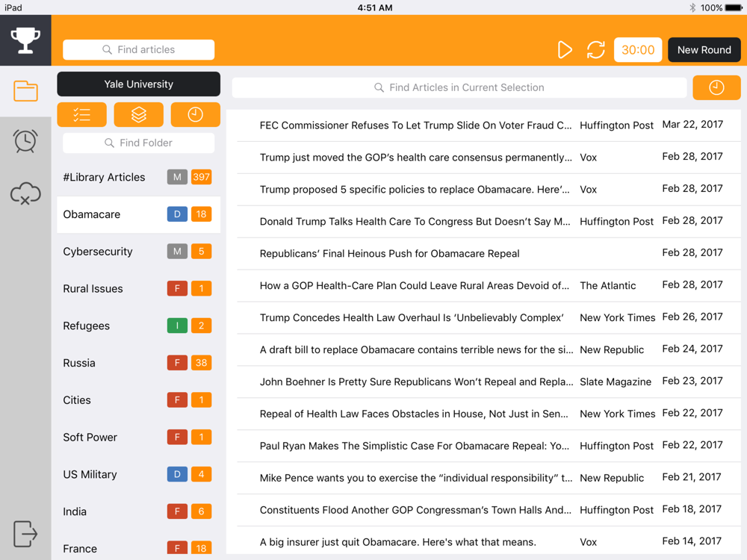Select the Cybersecurity folder
This screenshot has width=747, height=560.
(139, 252)
